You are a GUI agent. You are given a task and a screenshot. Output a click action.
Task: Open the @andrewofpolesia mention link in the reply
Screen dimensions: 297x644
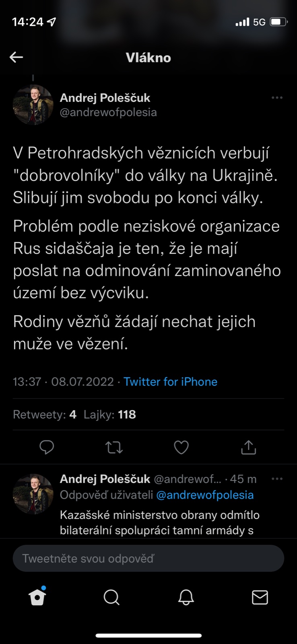[205, 495]
